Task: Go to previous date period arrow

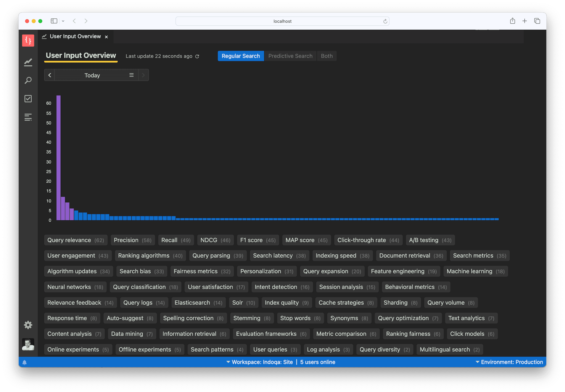Action: coord(50,75)
